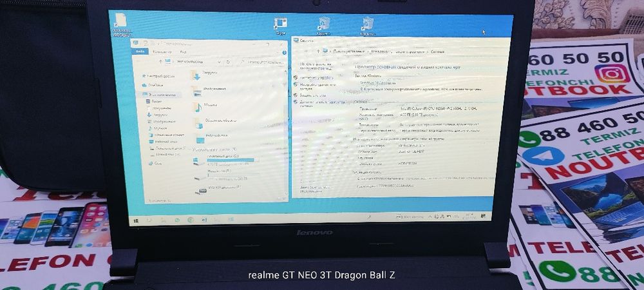
Task: Show hidden system tray icons
Action: pyautogui.click(x=431, y=217)
